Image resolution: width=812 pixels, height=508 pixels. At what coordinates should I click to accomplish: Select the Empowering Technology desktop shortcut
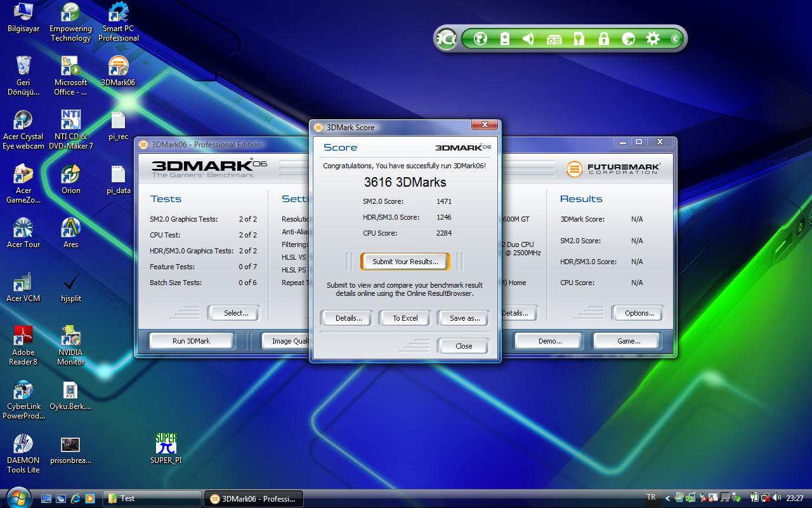pos(71,22)
